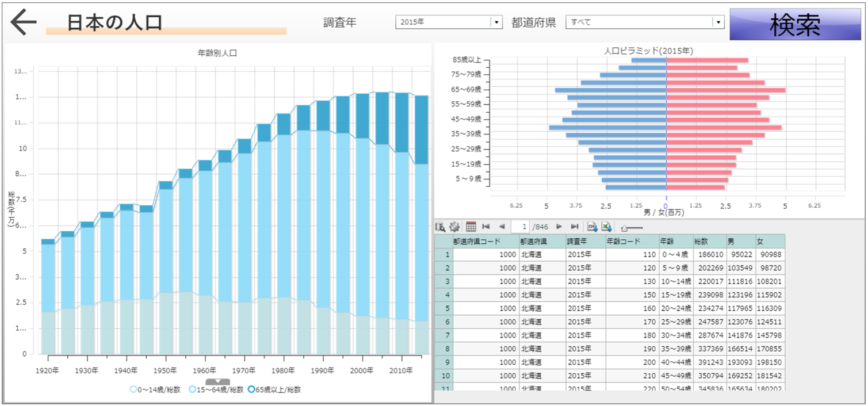Open table settings gear icon

(x=454, y=227)
